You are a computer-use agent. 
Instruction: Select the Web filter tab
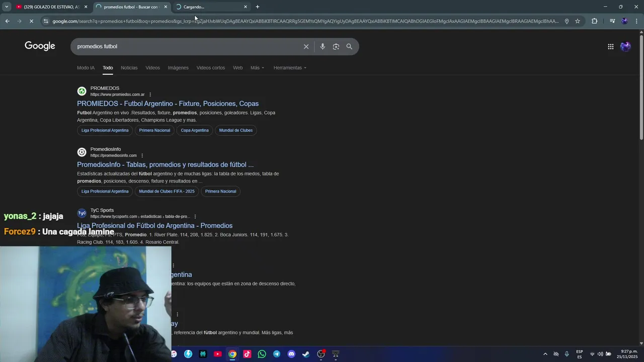click(x=237, y=68)
